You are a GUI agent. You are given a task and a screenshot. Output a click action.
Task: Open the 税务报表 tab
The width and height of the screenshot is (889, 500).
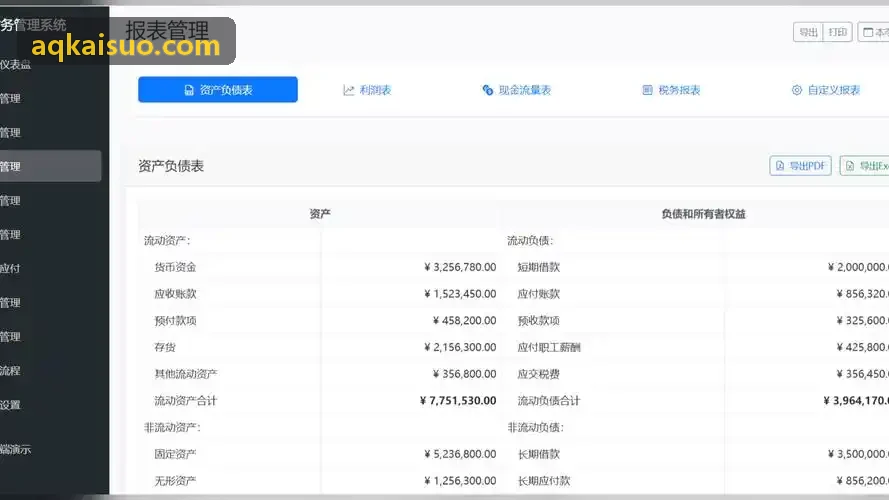tap(671, 90)
